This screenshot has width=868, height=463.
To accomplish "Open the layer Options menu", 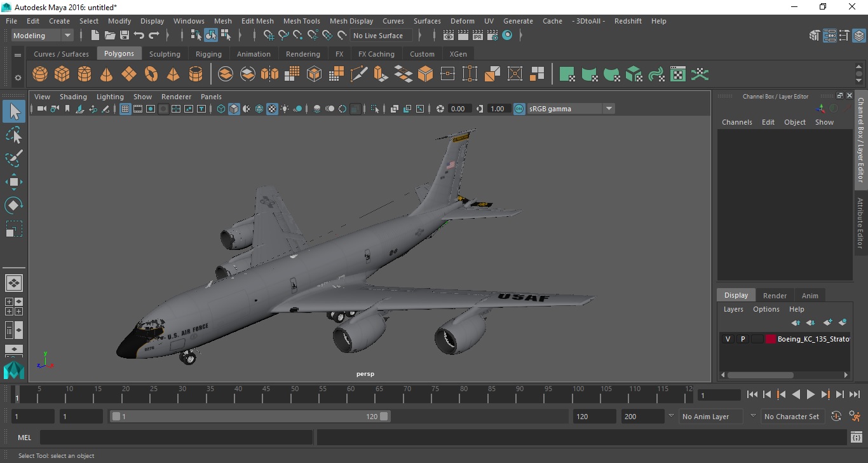I will (766, 309).
